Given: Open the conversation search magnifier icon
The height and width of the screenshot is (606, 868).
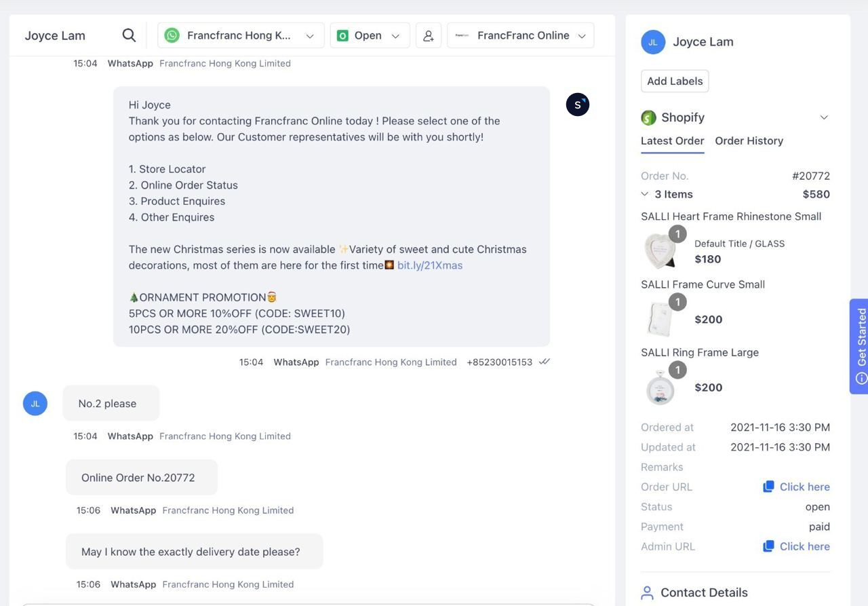Looking at the screenshot, I should pyautogui.click(x=129, y=35).
